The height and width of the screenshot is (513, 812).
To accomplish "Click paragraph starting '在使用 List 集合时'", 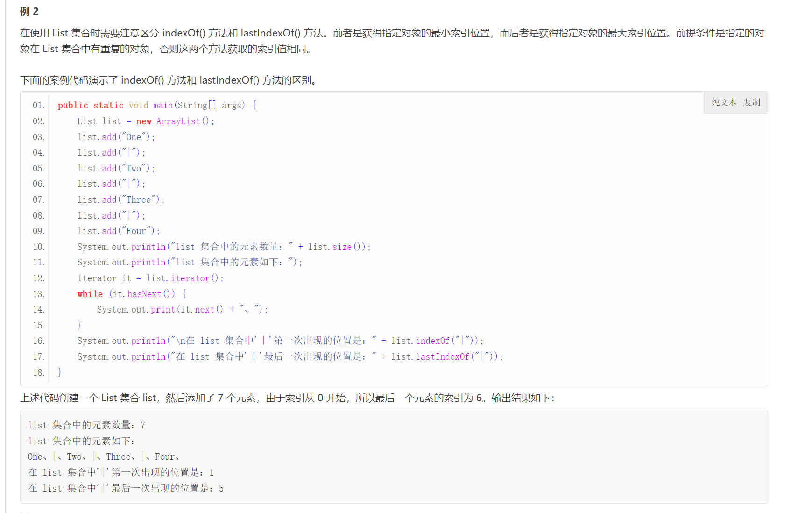I will tap(392, 41).
